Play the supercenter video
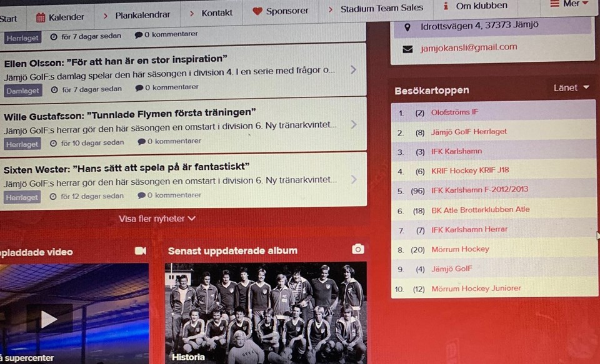The image size is (600, 364). 49,319
